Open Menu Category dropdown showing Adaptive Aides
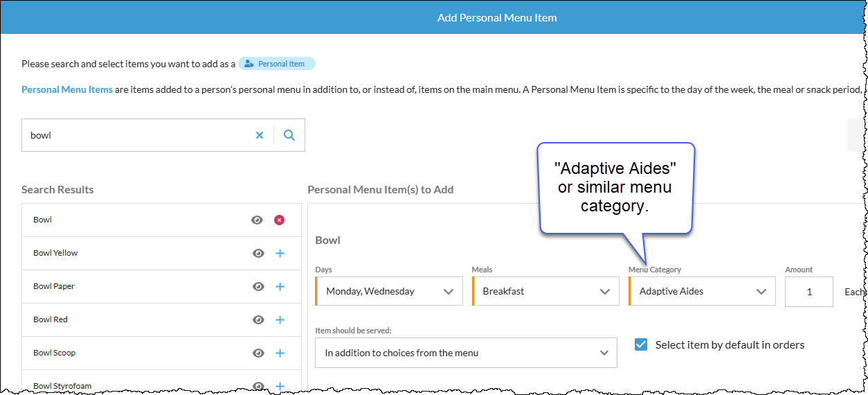 (x=702, y=291)
